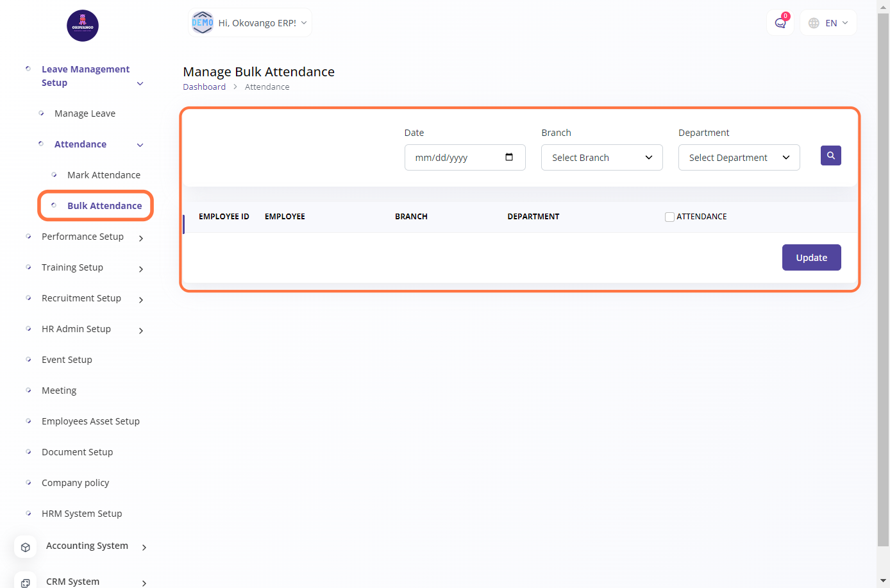Viewport: 890px width, 588px height.
Task: Click the DEMO user avatar
Action: (203, 23)
